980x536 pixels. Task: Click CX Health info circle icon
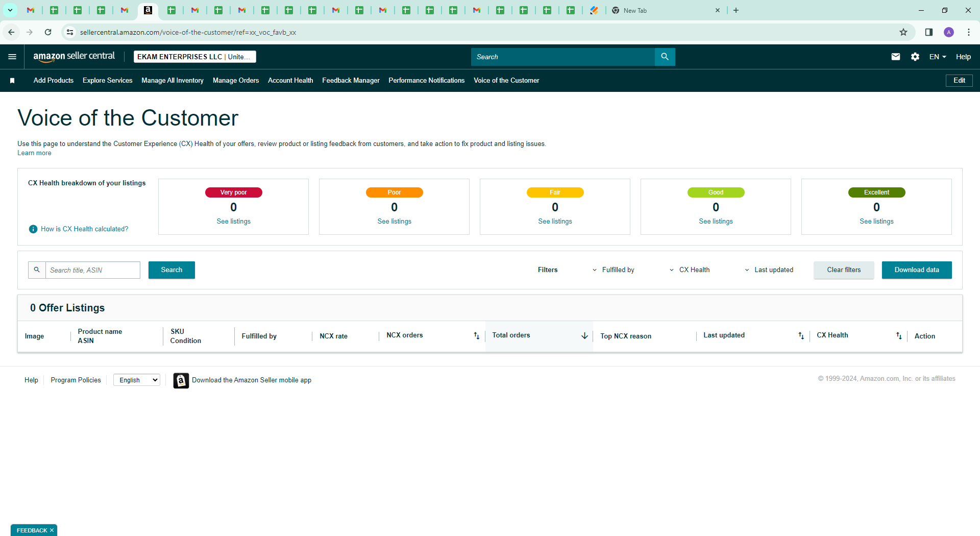[33, 229]
